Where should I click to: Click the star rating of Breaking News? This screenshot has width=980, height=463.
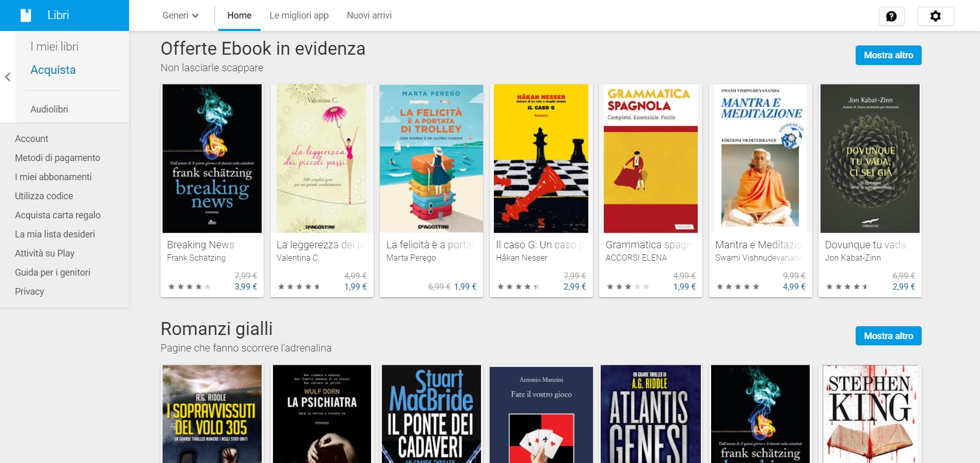[x=189, y=286]
